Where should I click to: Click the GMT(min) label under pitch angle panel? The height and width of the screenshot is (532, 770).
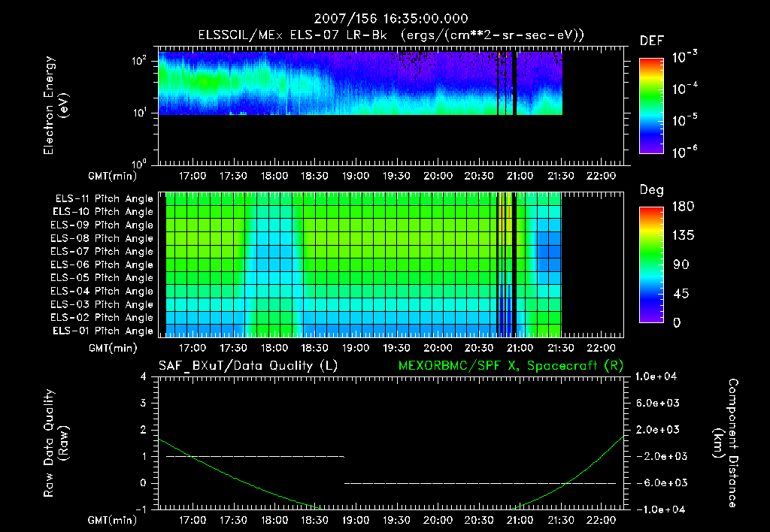[x=113, y=349]
